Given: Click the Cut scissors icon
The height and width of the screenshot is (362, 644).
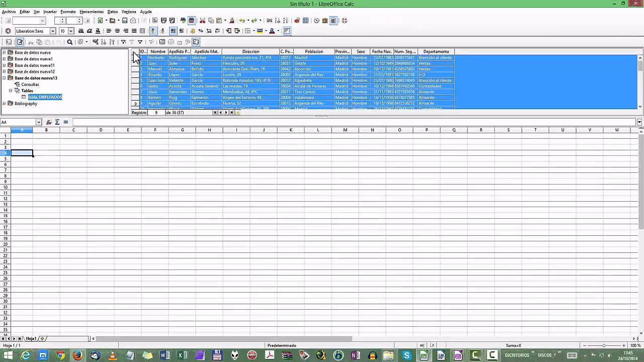Looking at the screenshot, I should pos(202,21).
